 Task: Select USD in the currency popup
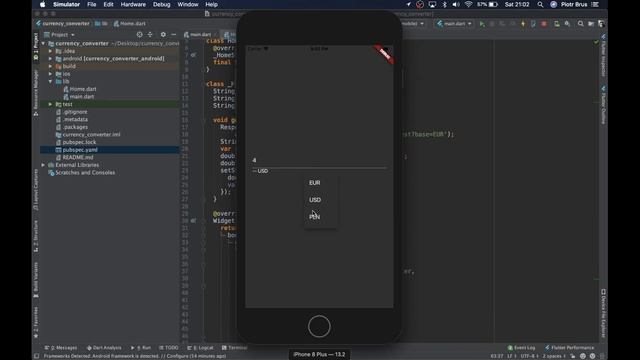point(320,200)
